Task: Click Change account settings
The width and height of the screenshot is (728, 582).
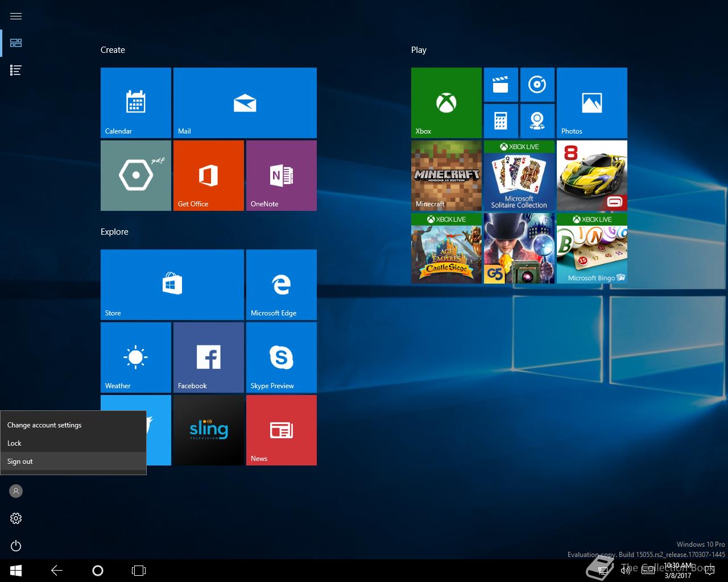Action: pos(44,425)
